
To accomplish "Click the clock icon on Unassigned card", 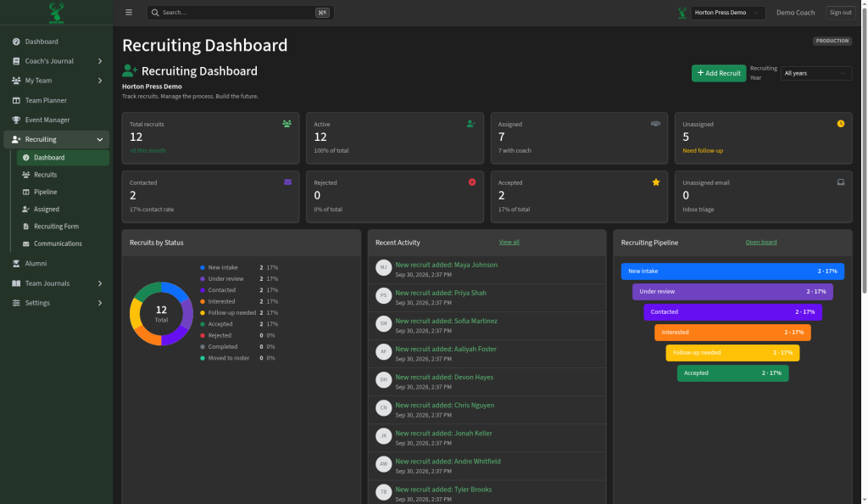I will pos(840,124).
